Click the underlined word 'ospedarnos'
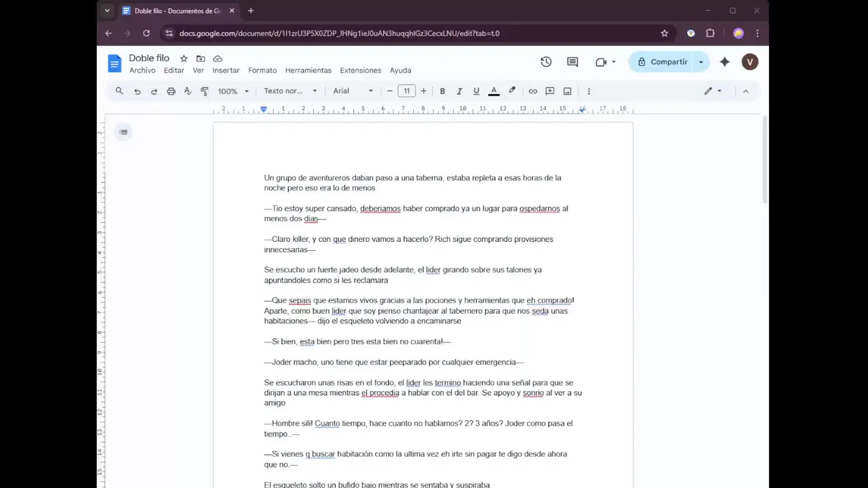 pos(540,209)
